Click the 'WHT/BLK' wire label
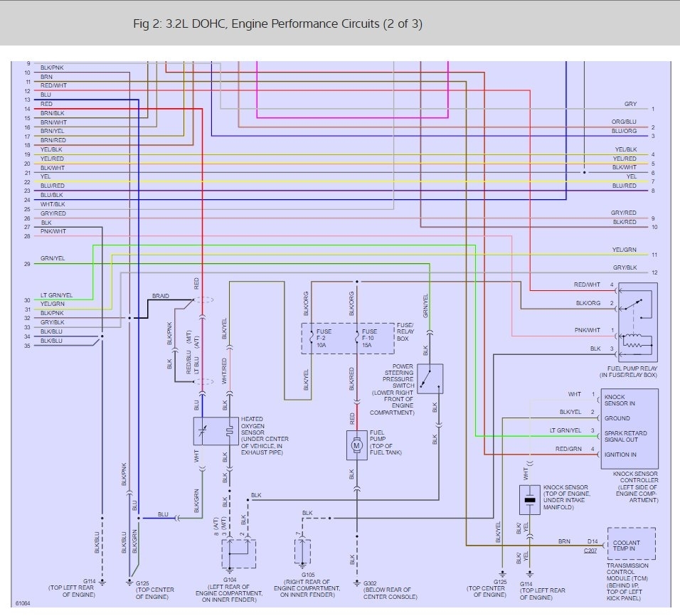The width and height of the screenshot is (680, 616). click(53, 204)
